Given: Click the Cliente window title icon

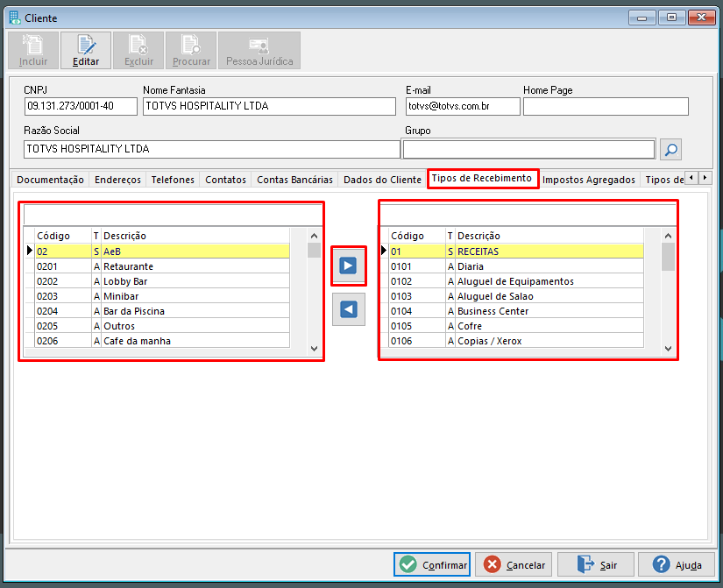Looking at the screenshot, I should pyautogui.click(x=15, y=18).
